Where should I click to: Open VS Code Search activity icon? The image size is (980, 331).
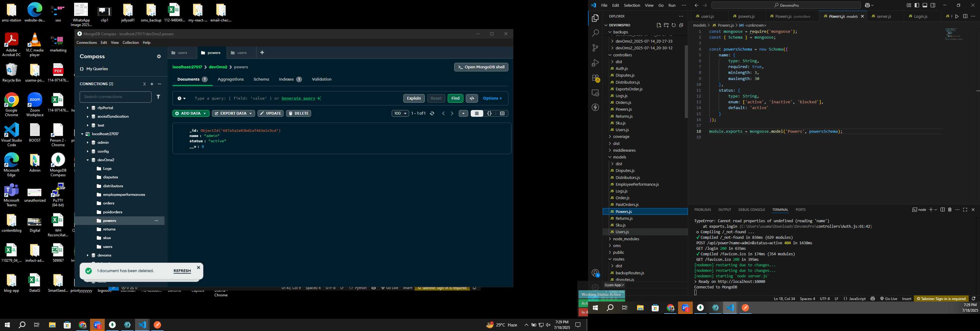(x=595, y=33)
